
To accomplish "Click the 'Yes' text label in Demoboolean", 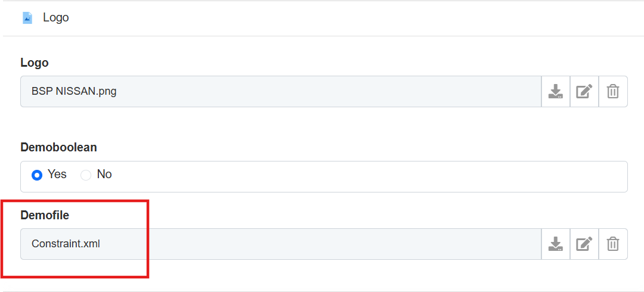I will tap(57, 175).
